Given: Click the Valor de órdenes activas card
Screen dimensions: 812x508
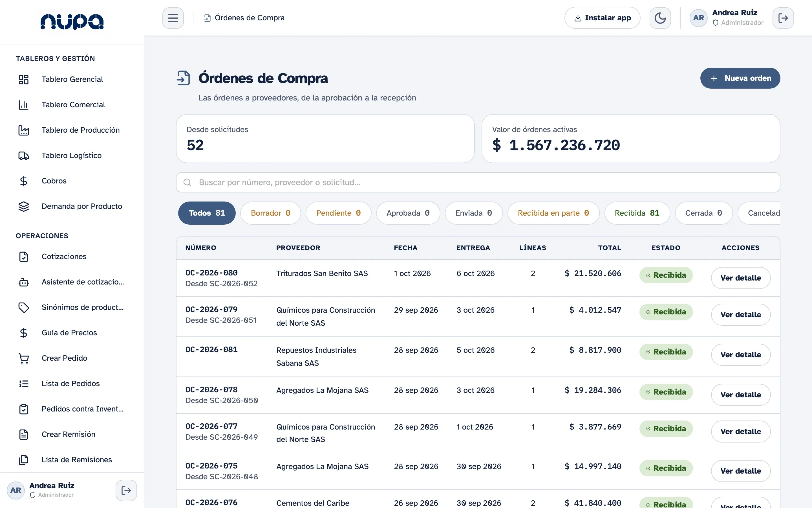Looking at the screenshot, I should [631, 138].
